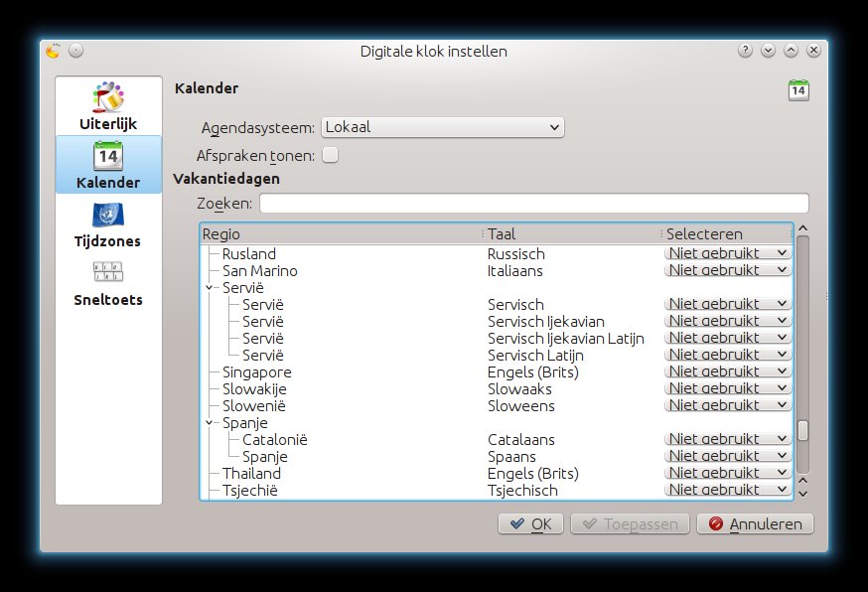Image resolution: width=868 pixels, height=592 pixels.
Task: Enable the Afspraken tonen checkbox
Action: [331, 155]
